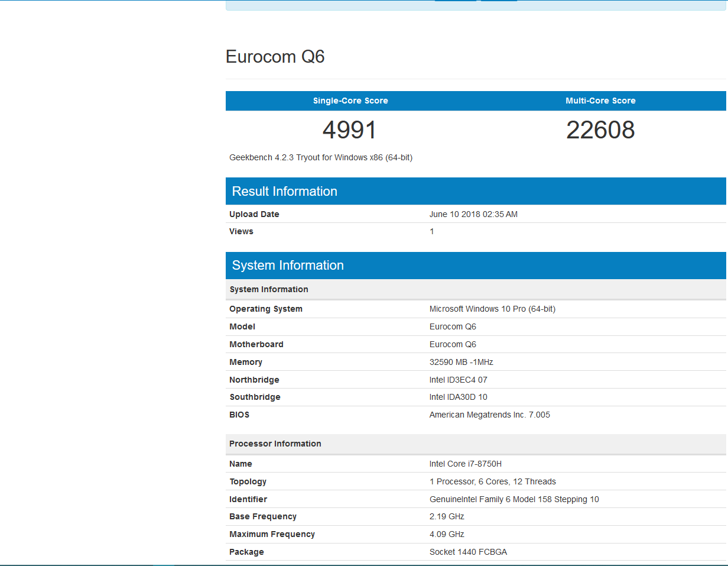The width and height of the screenshot is (728, 566).
Task: Click the 22608 multi-core score value
Action: coord(600,130)
